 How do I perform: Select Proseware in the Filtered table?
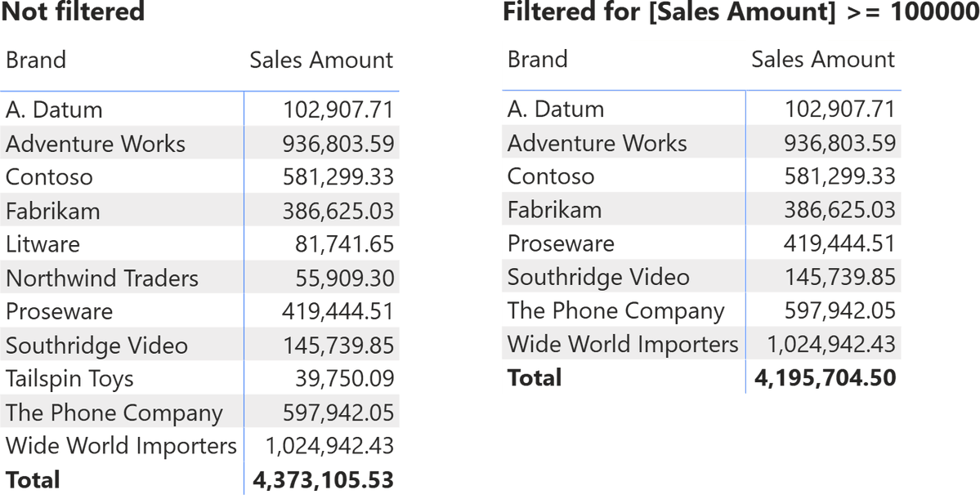[x=562, y=243]
